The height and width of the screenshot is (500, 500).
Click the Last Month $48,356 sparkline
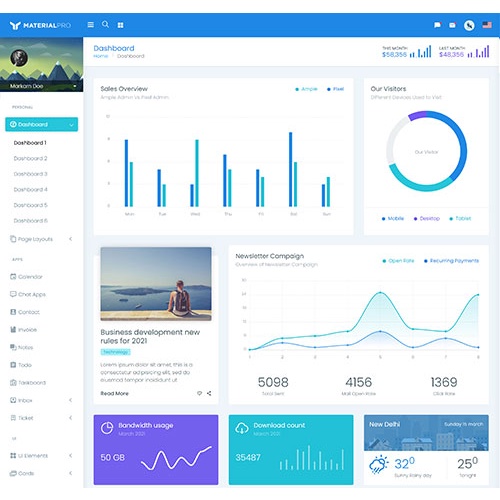(478, 52)
